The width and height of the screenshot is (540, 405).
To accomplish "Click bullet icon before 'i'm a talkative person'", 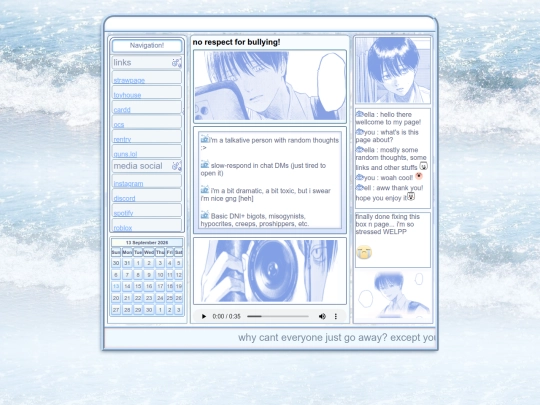I will (x=205, y=139).
